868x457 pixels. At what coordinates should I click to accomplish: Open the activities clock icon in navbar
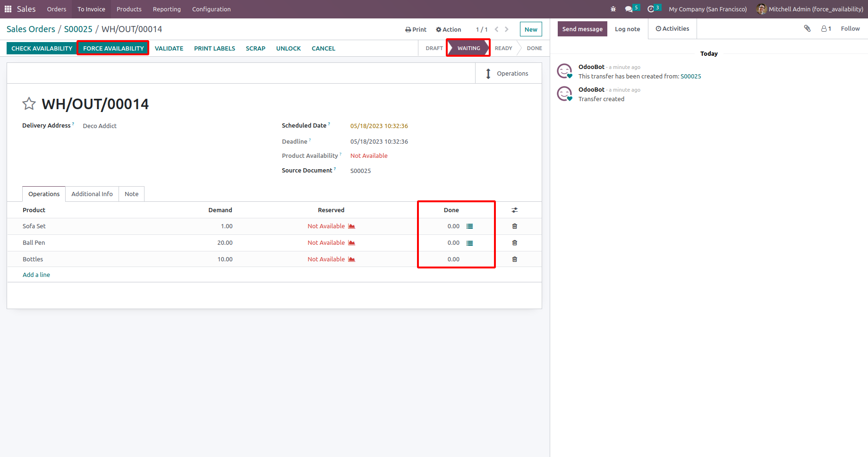click(651, 9)
